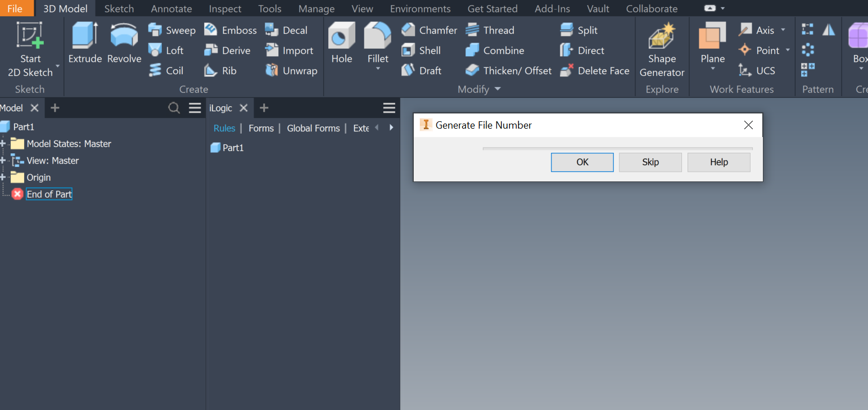The width and height of the screenshot is (868, 410).
Task: Select the Revolve tool
Action: click(123, 42)
